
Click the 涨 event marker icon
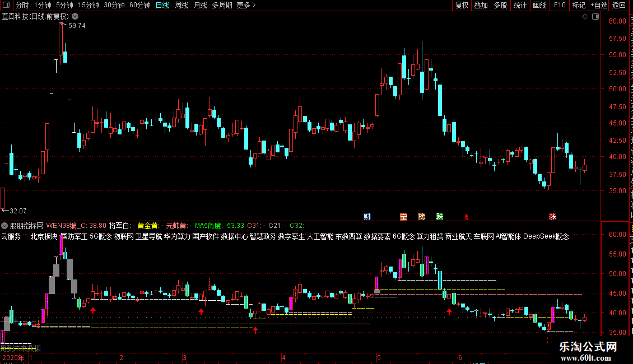tap(552, 217)
